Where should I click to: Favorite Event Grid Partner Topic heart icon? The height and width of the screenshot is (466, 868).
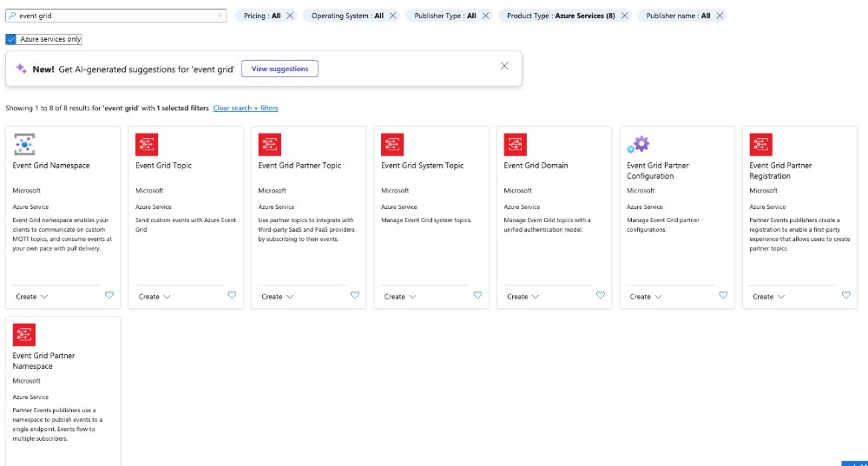click(355, 295)
